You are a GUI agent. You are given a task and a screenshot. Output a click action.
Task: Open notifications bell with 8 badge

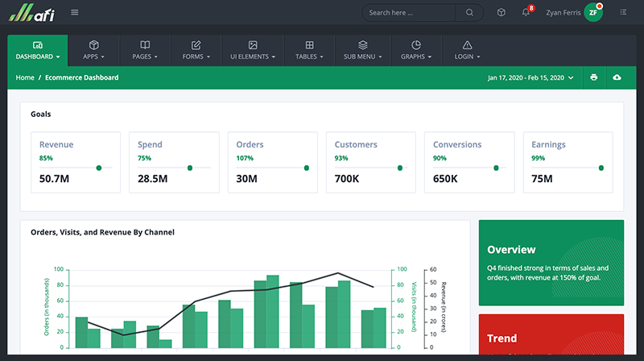526,12
